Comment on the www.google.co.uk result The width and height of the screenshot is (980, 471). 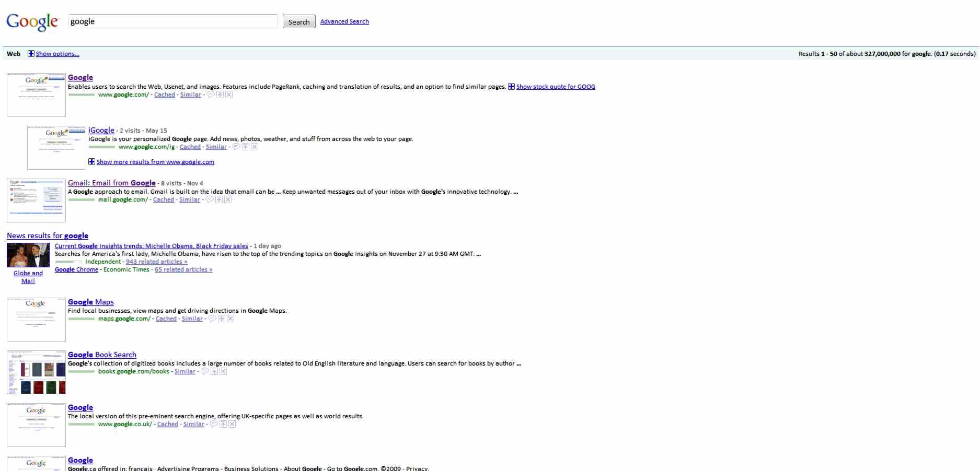tap(214, 424)
